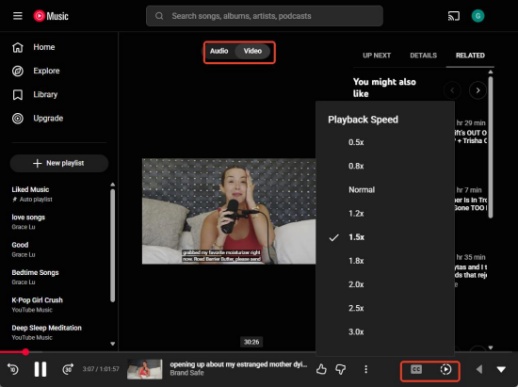Rewind 10 seconds
This screenshot has width=518, height=387.
click(13, 369)
